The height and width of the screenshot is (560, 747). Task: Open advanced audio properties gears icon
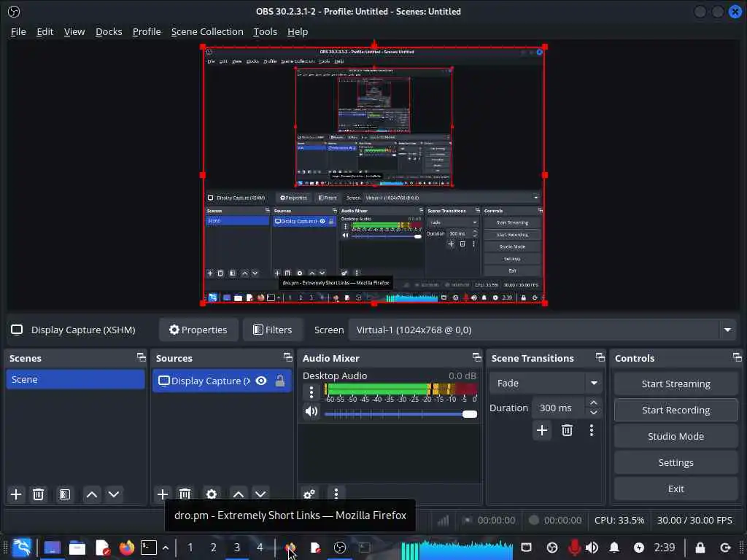pyautogui.click(x=309, y=494)
